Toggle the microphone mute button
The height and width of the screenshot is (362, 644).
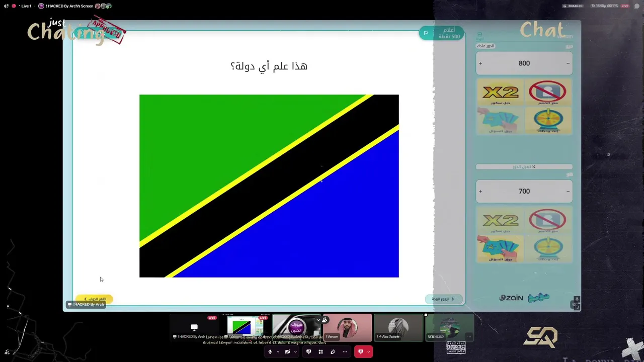click(270, 352)
